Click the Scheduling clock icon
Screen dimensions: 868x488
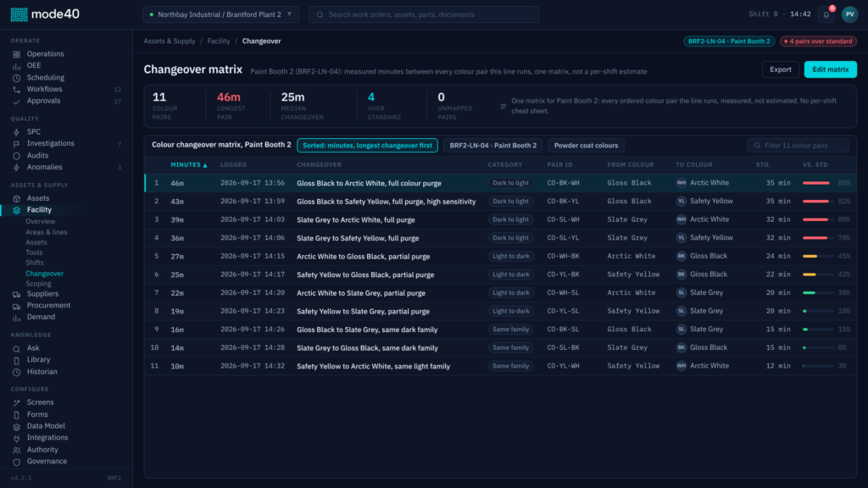click(x=17, y=78)
